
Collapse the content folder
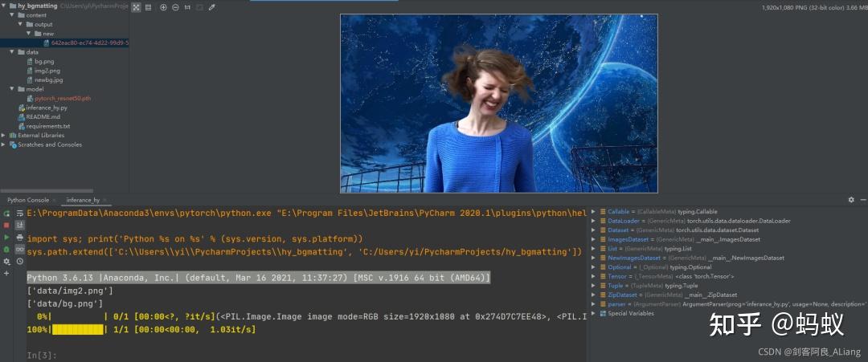point(12,15)
